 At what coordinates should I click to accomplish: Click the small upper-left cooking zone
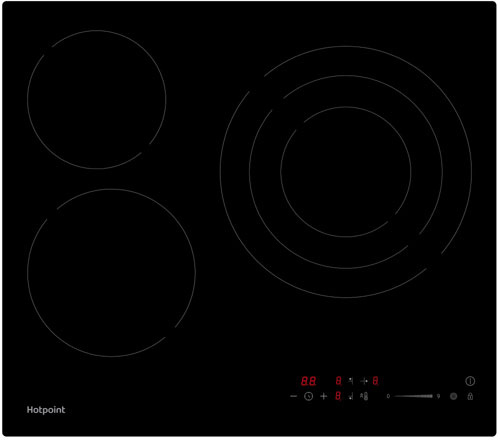tap(96, 99)
